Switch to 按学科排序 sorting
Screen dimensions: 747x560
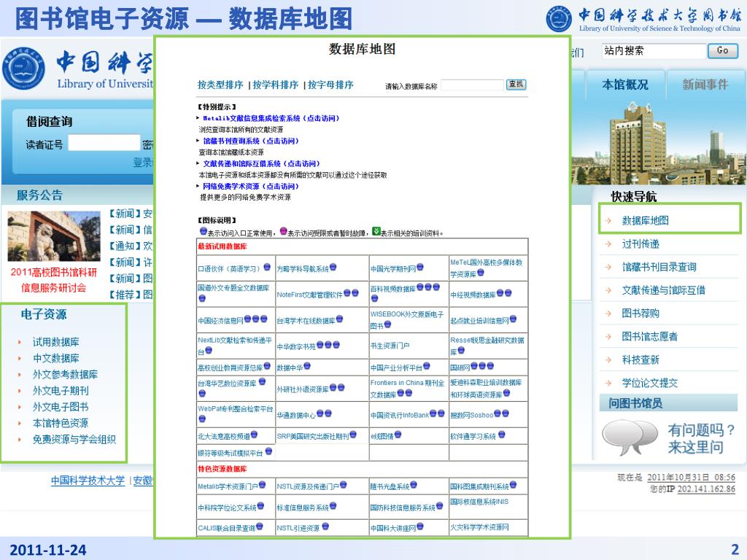(275, 85)
